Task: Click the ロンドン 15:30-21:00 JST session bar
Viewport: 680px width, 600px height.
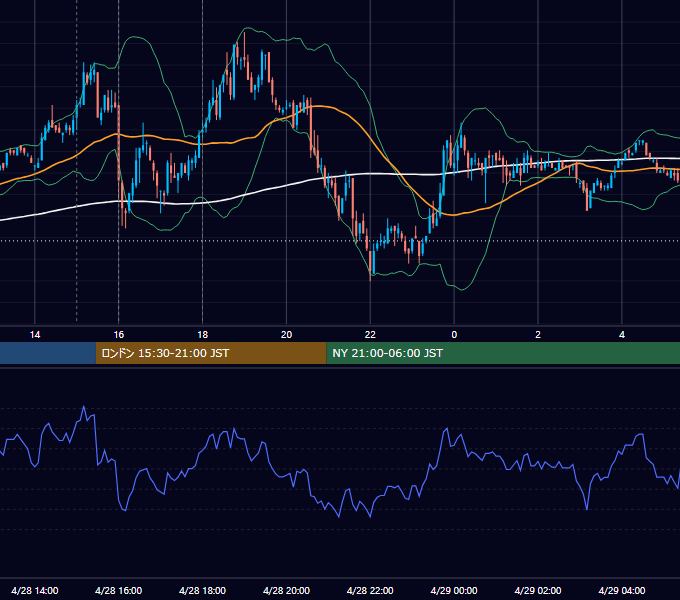Action: (211, 353)
